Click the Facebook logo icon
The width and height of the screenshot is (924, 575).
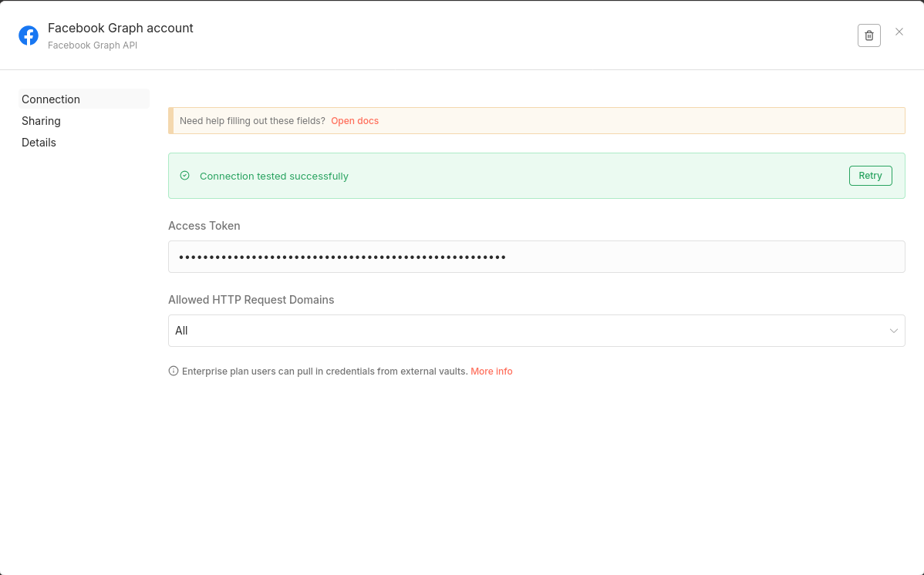pyautogui.click(x=29, y=35)
